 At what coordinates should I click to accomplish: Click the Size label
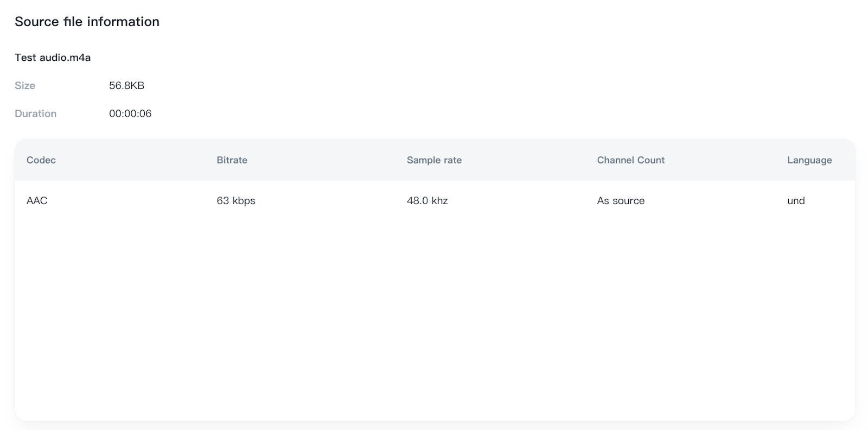(25, 86)
